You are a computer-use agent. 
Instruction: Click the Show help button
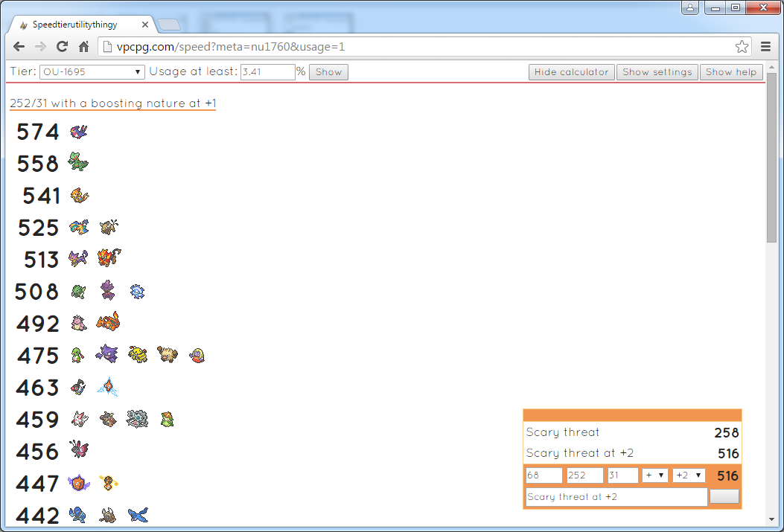(731, 72)
